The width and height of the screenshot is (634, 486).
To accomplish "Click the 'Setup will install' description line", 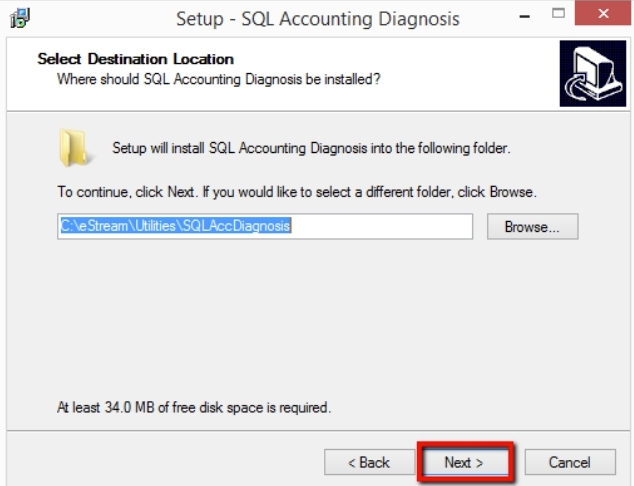I will [x=311, y=149].
